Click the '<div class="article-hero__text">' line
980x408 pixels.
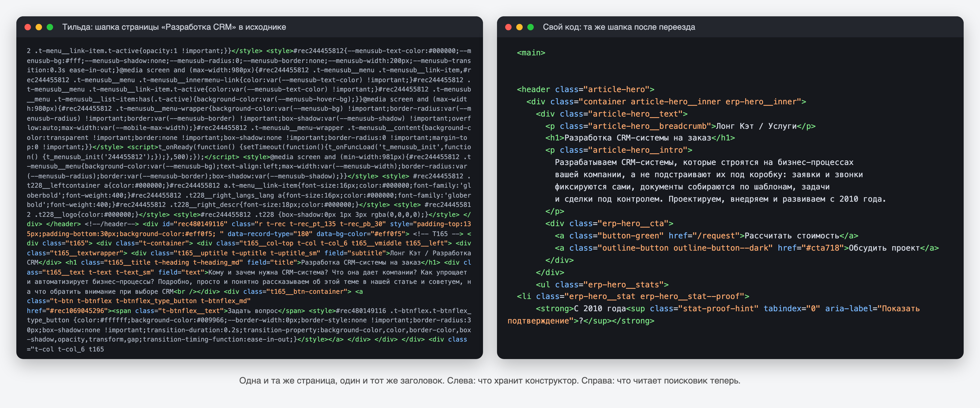pos(612,114)
